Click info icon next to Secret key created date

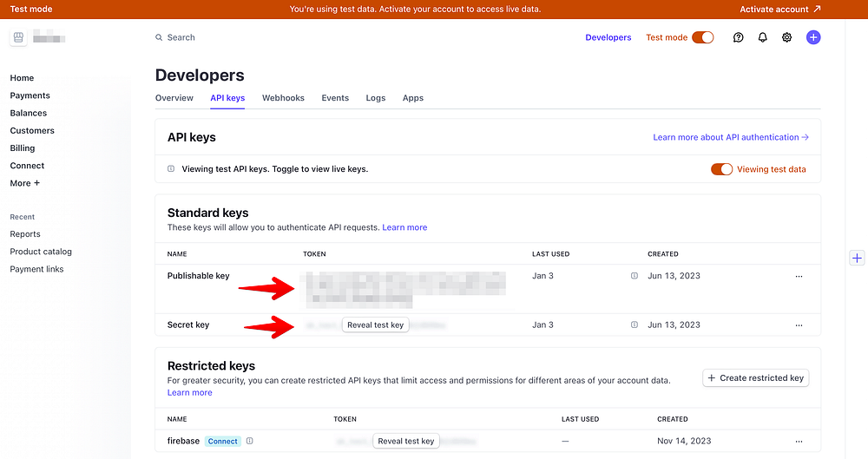pos(635,325)
